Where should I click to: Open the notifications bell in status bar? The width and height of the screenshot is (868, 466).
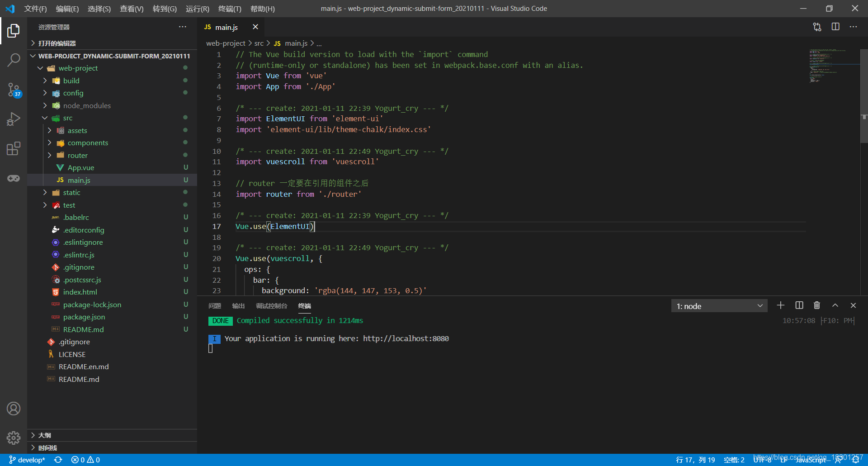pos(855,460)
